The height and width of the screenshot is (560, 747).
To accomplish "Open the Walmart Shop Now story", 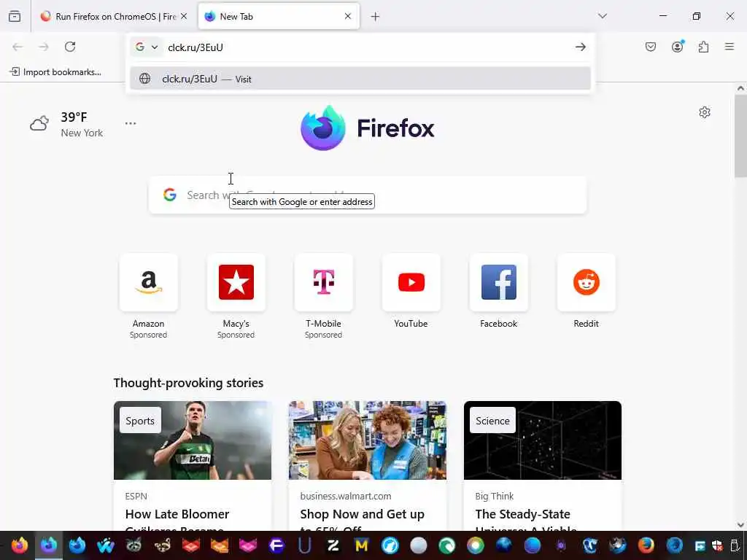I will [x=362, y=520].
